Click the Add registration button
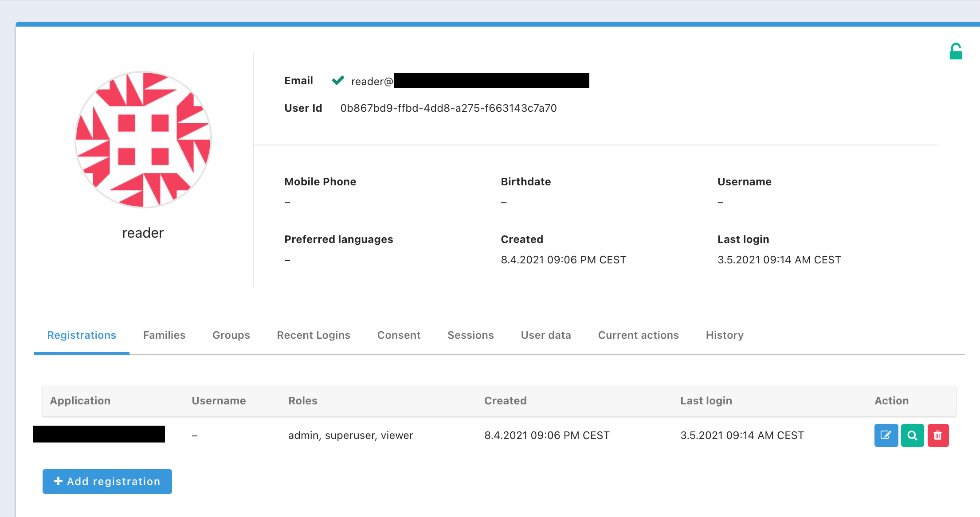 click(107, 482)
